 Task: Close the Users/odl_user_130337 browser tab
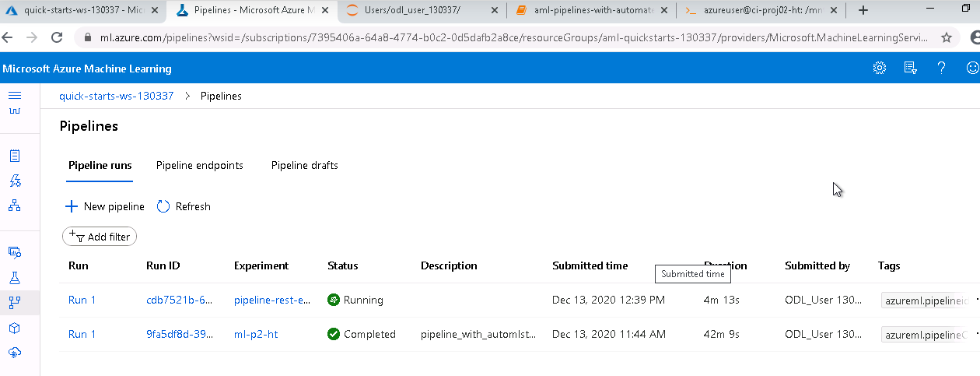point(495,10)
